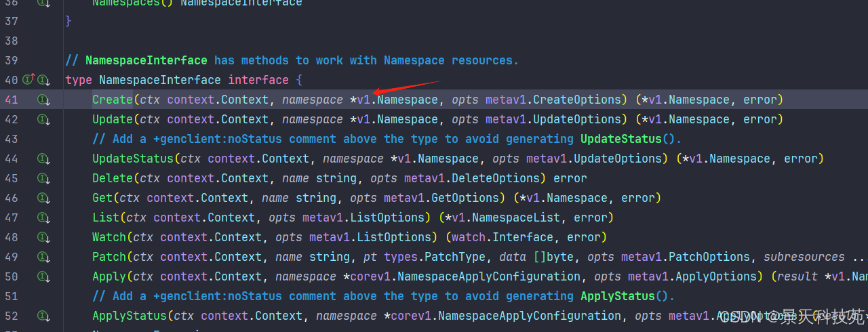The width and height of the screenshot is (868, 332).
Task: Open implementations icon beside line 46 Get
Action: point(44,198)
